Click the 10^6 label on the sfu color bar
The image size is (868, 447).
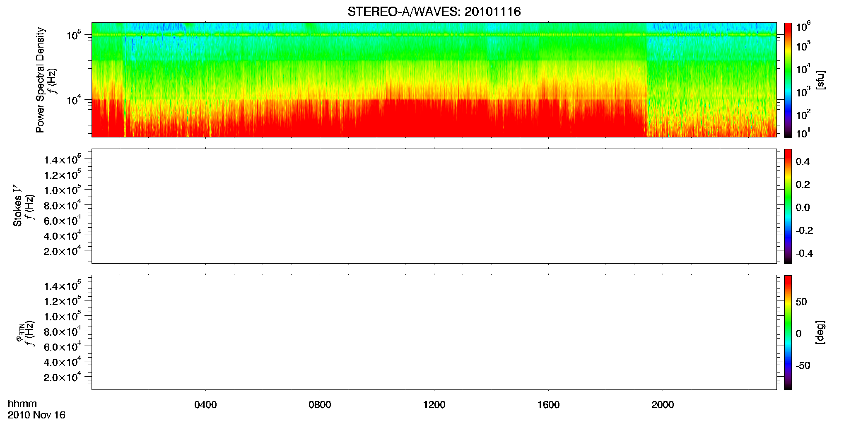coord(803,26)
